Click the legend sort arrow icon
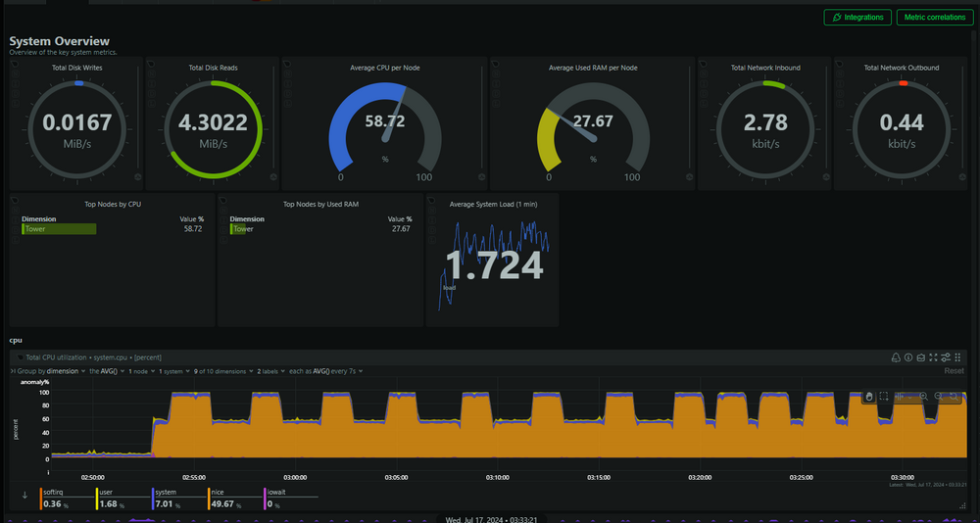Viewport: 980px width, 523px height. pos(25,495)
